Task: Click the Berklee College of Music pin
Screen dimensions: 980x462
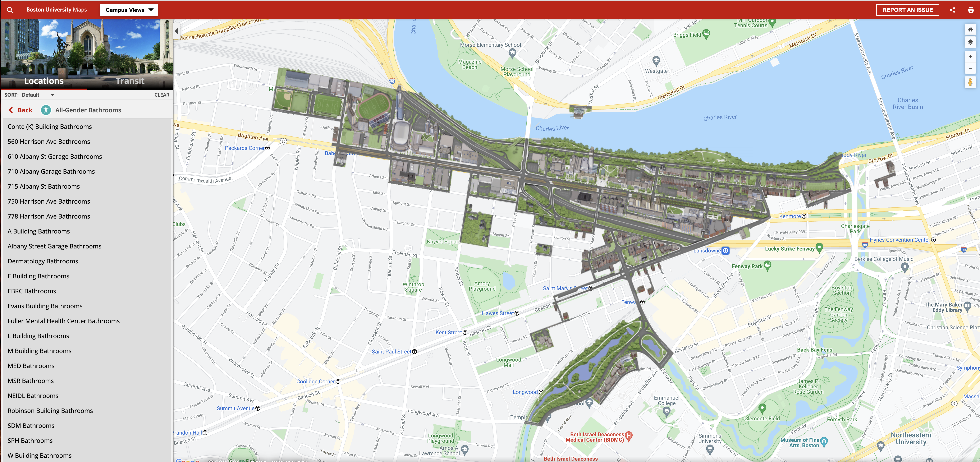Action: [905, 267]
